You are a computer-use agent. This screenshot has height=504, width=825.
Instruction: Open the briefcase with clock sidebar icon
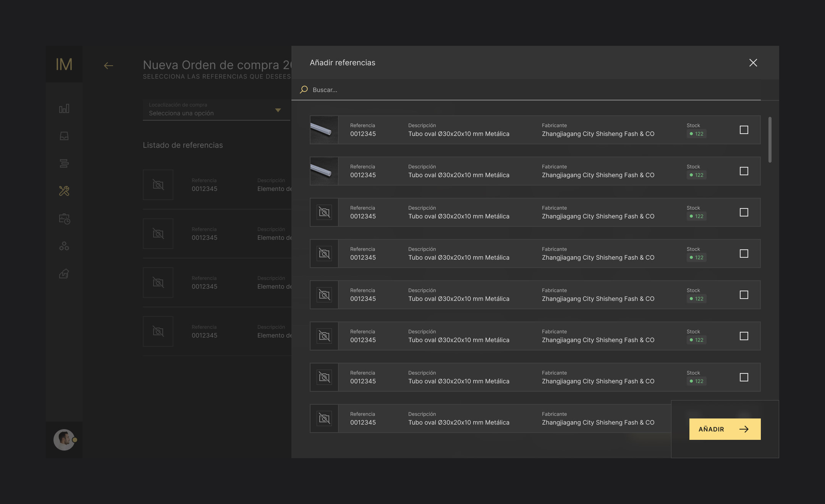pos(64,218)
